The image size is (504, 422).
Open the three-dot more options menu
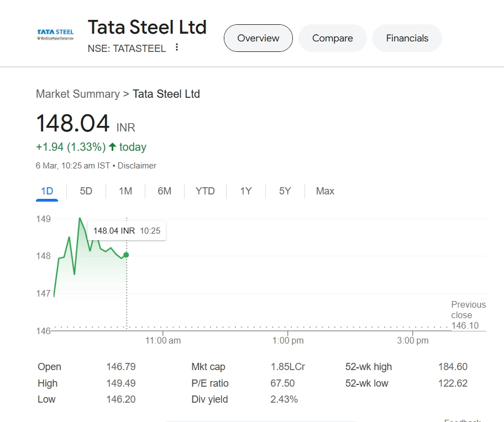[x=177, y=48]
